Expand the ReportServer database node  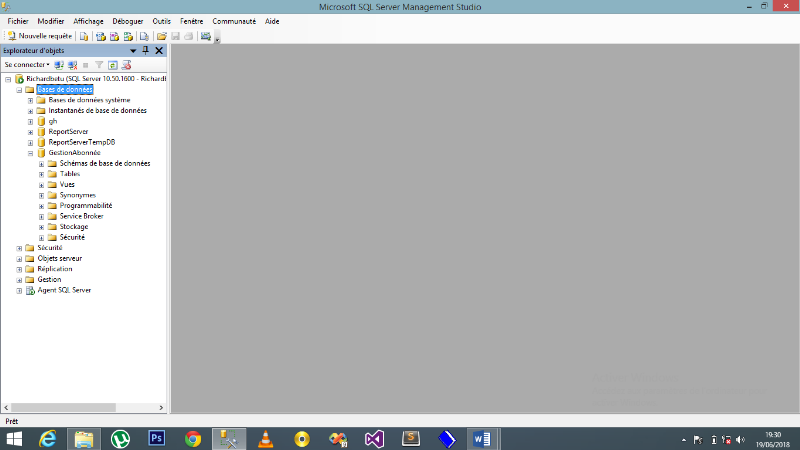31,132
